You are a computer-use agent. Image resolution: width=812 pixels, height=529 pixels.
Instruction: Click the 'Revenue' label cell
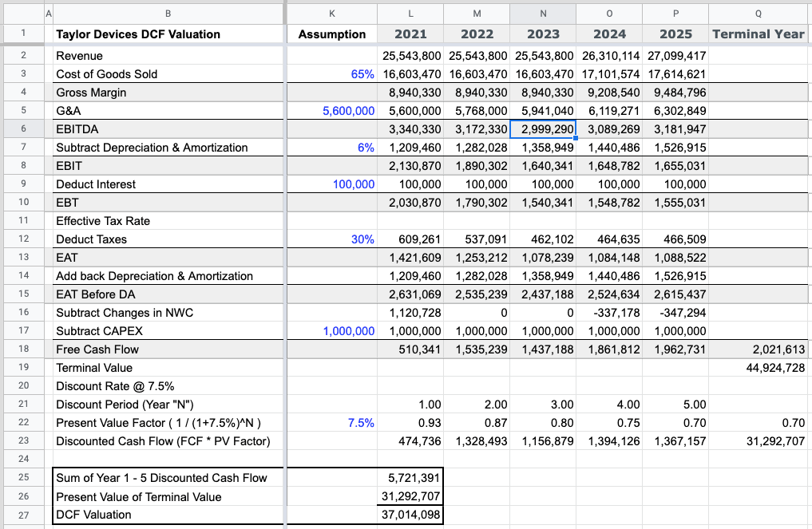pos(168,55)
